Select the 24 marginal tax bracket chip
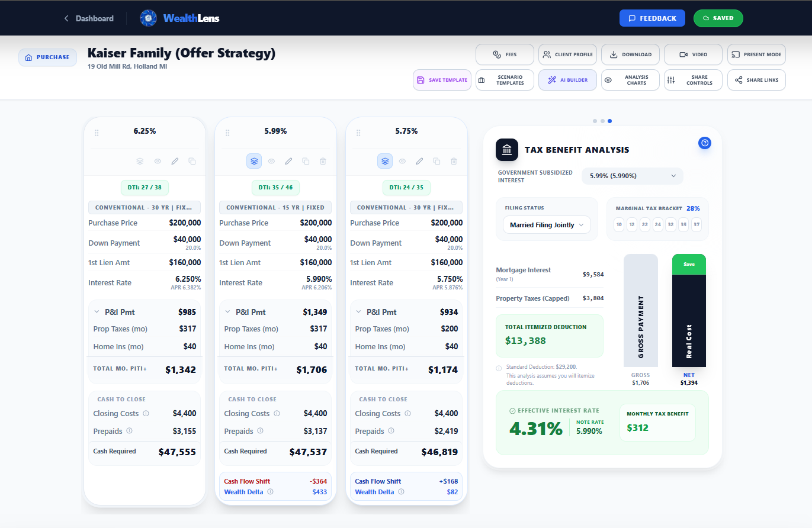Screen dimensions: 812x528 (658, 225)
